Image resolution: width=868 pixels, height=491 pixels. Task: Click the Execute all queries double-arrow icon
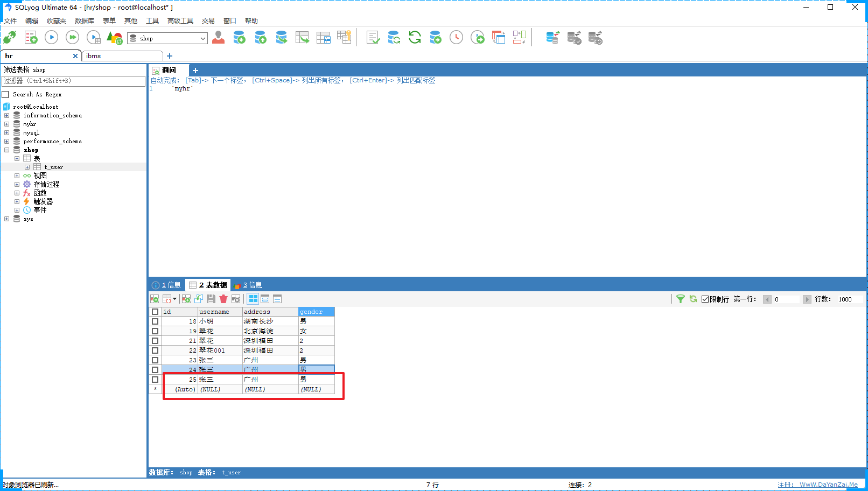click(72, 38)
